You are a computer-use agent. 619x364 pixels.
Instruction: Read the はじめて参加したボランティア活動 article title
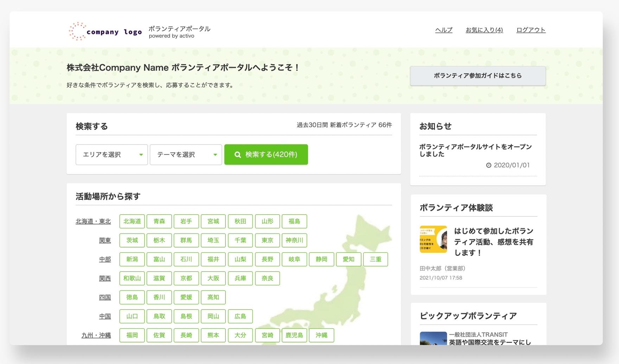click(x=493, y=242)
